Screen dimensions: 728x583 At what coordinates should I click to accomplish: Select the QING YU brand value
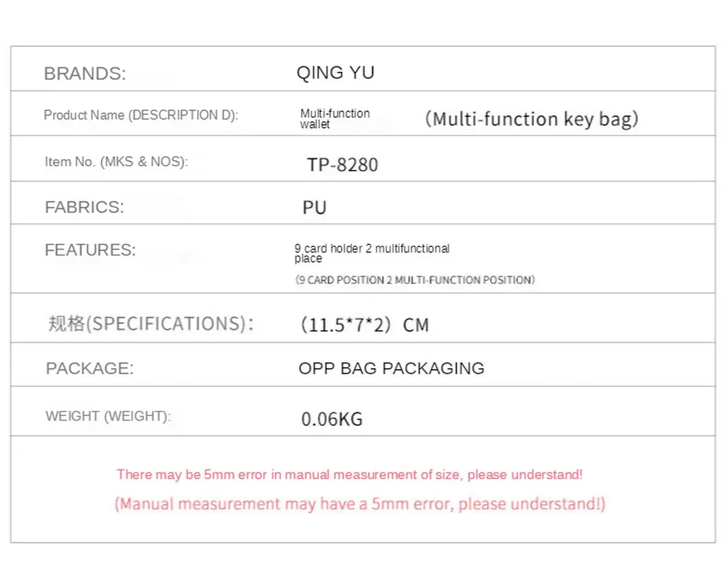click(335, 73)
